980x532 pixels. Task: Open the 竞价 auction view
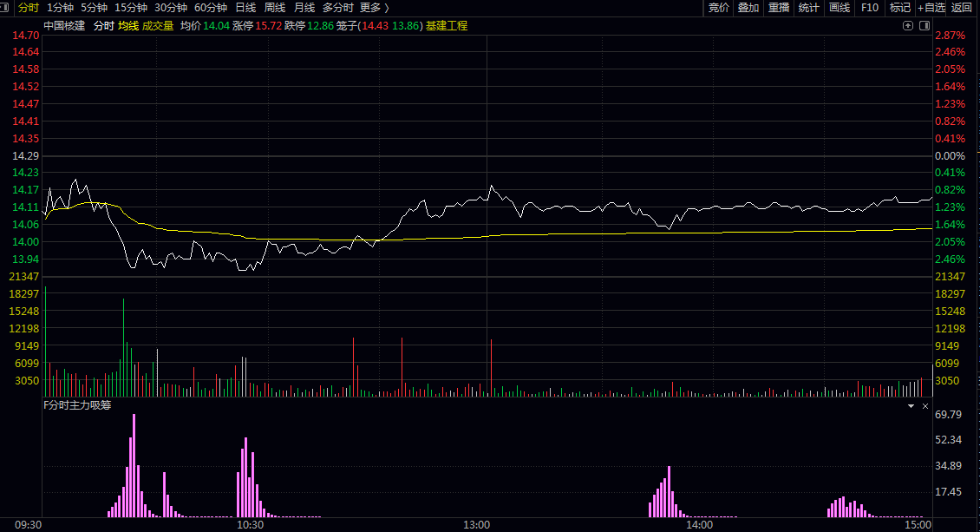[x=719, y=8]
